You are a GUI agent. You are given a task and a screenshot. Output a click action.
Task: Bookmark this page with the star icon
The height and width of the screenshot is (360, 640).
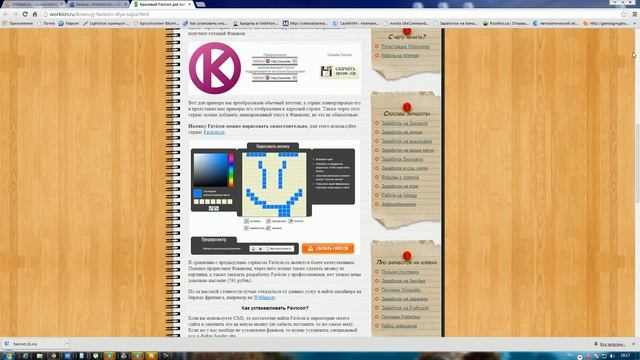pyautogui.click(x=624, y=14)
